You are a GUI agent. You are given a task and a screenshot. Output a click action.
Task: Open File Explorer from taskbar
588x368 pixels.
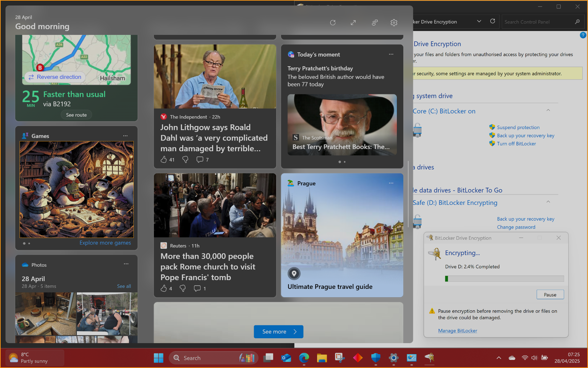click(x=322, y=358)
